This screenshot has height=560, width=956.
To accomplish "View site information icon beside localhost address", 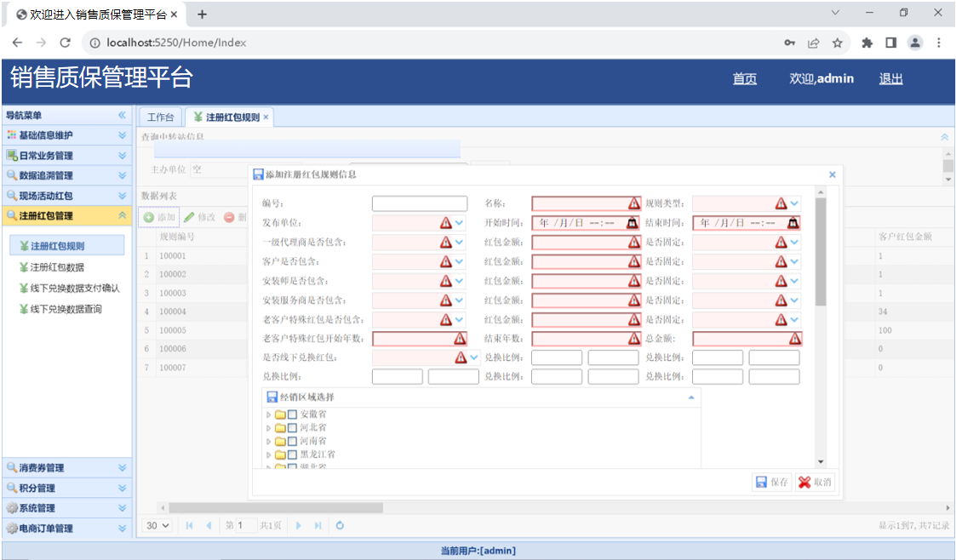I will (94, 43).
